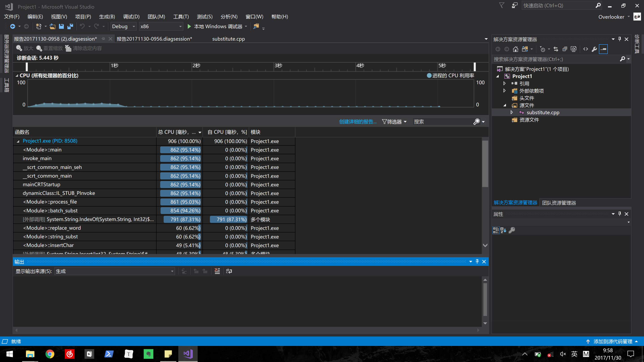Click the switch views icon in Solution Explorer
The height and width of the screenshot is (362, 644).
[525, 49]
